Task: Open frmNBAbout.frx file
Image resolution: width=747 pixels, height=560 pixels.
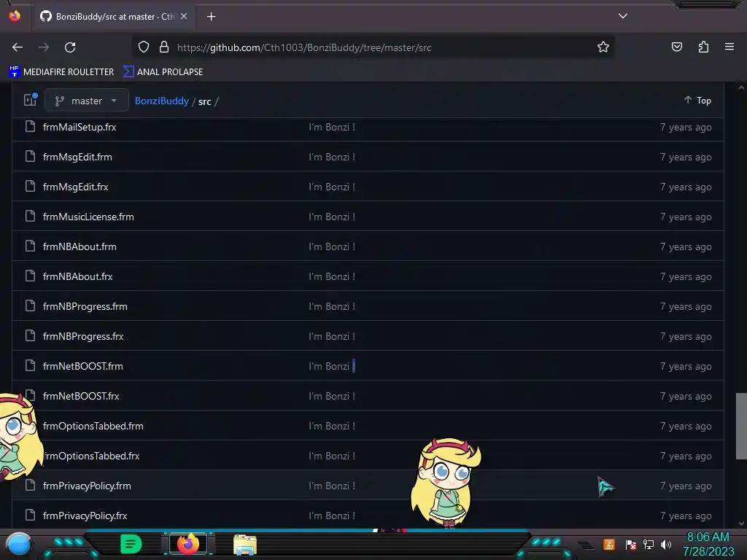Action: tap(77, 276)
